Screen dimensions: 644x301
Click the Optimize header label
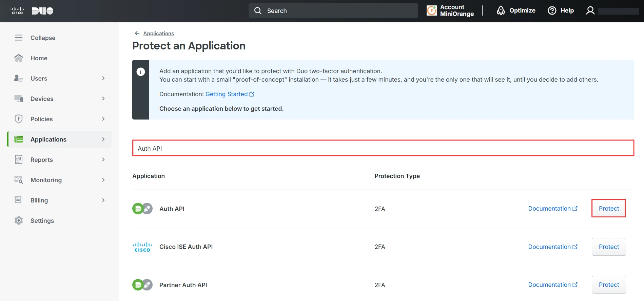522,10
